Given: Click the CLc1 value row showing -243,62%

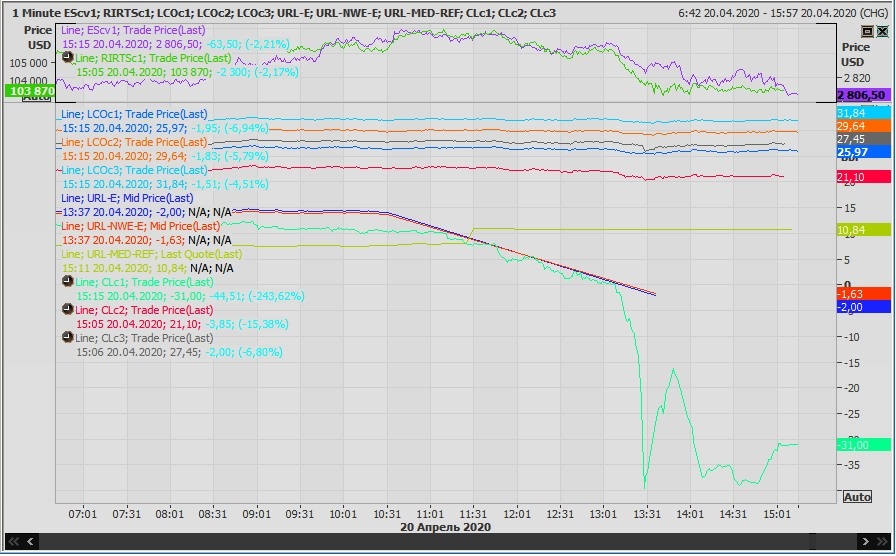Looking at the screenshot, I should pos(190,297).
